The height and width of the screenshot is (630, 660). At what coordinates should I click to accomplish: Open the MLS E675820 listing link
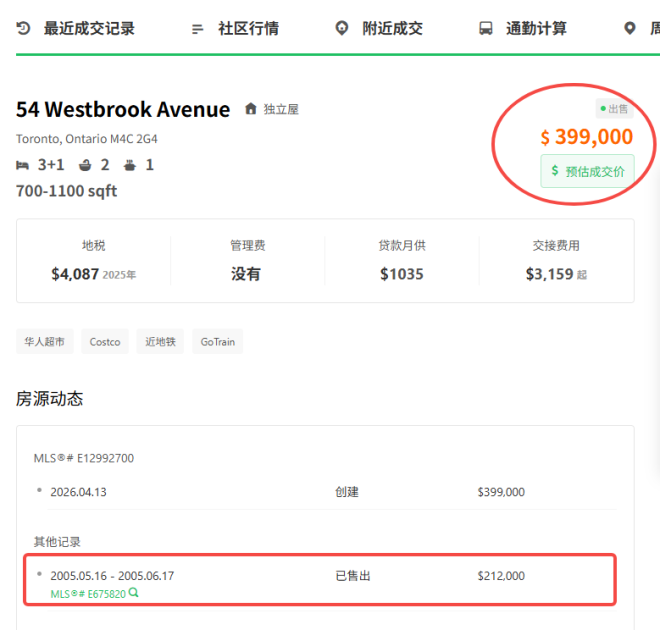(88, 593)
